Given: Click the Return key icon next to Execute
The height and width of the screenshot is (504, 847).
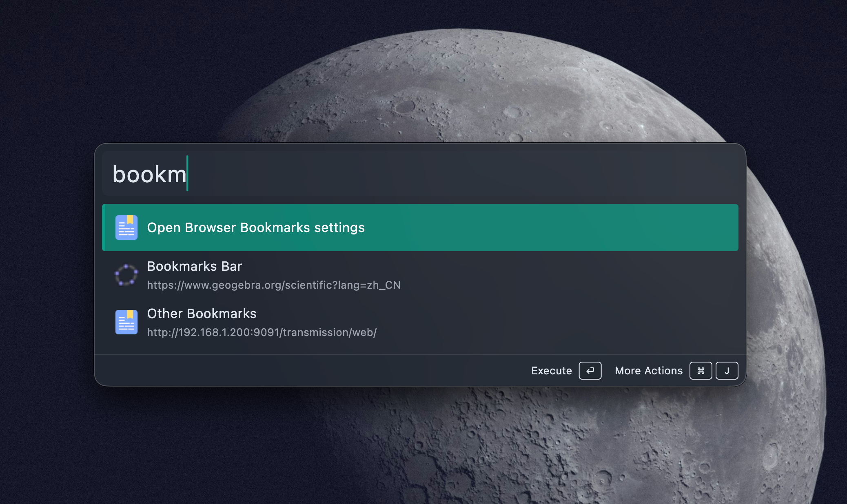Looking at the screenshot, I should point(590,371).
